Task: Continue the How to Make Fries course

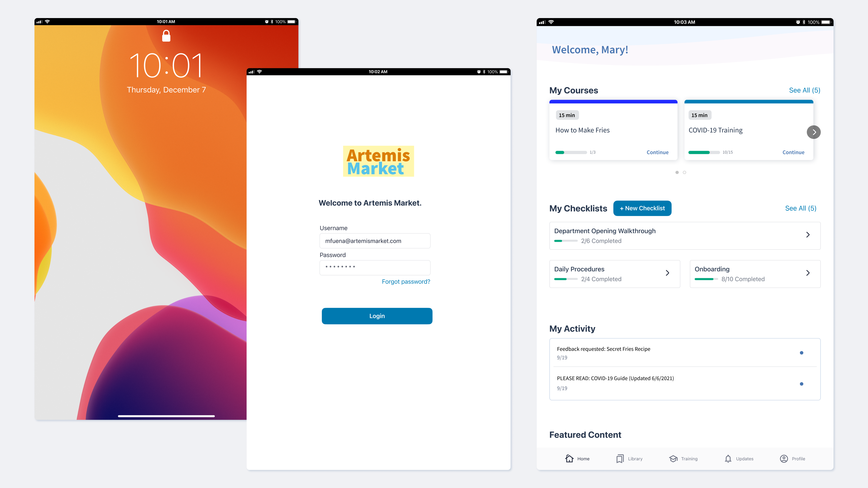Action: pos(657,152)
